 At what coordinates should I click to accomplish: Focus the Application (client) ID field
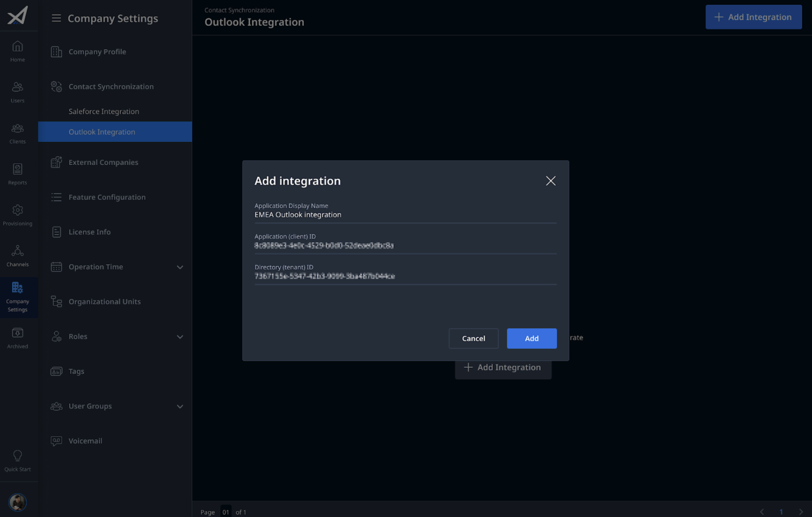405,243
